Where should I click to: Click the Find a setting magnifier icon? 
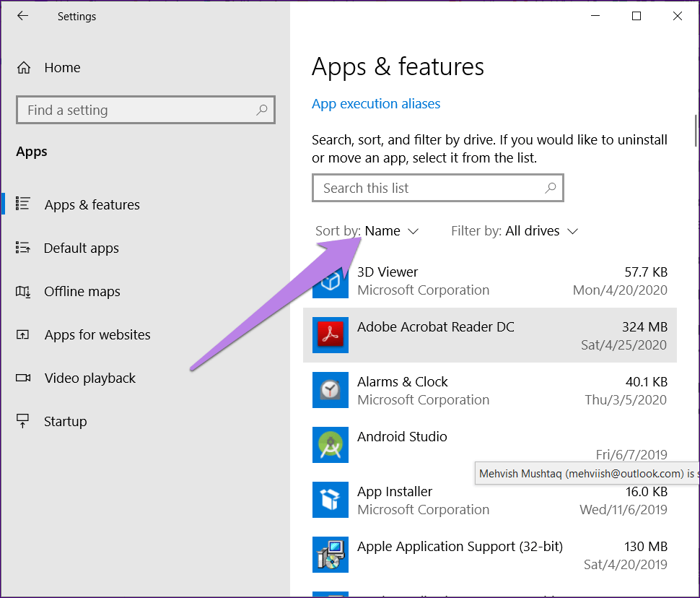(x=262, y=110)
